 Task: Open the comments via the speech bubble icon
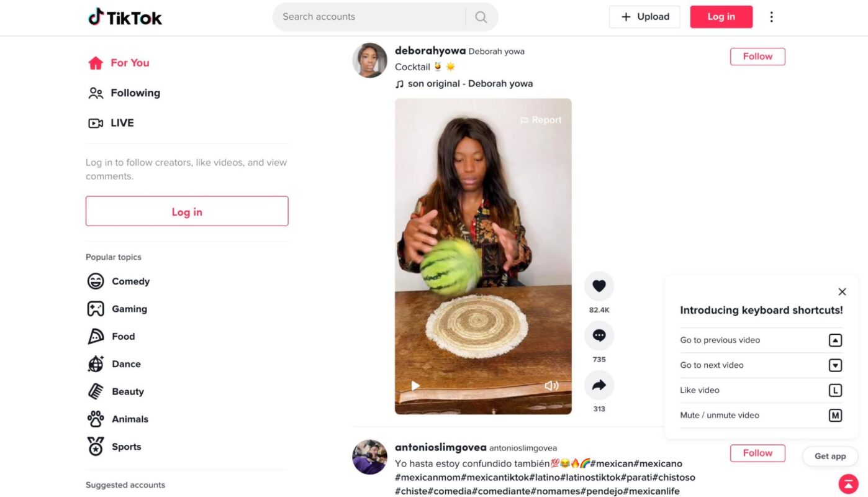pos(599,335)
